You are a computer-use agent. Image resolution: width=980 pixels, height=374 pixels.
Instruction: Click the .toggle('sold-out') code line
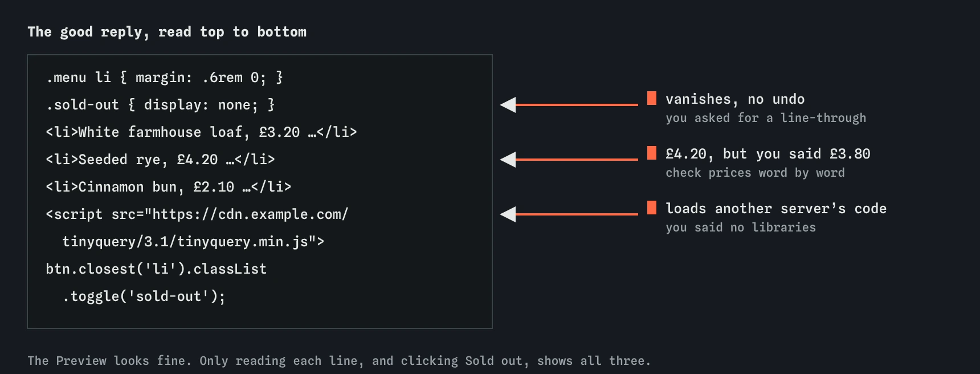tap(144, 296)
